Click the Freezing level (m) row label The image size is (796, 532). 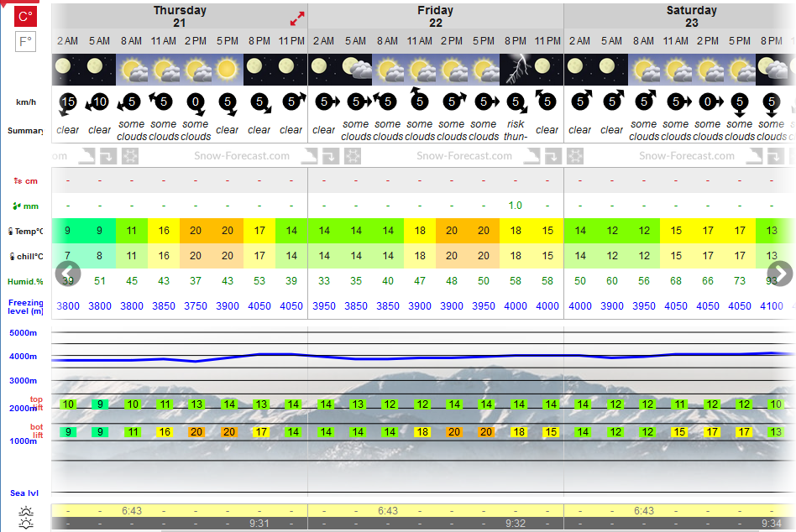point(25,307)
